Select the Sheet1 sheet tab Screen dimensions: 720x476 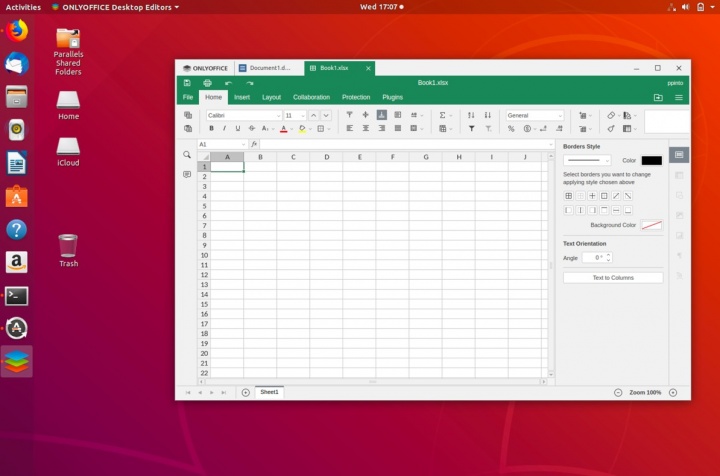click(270, 392)
